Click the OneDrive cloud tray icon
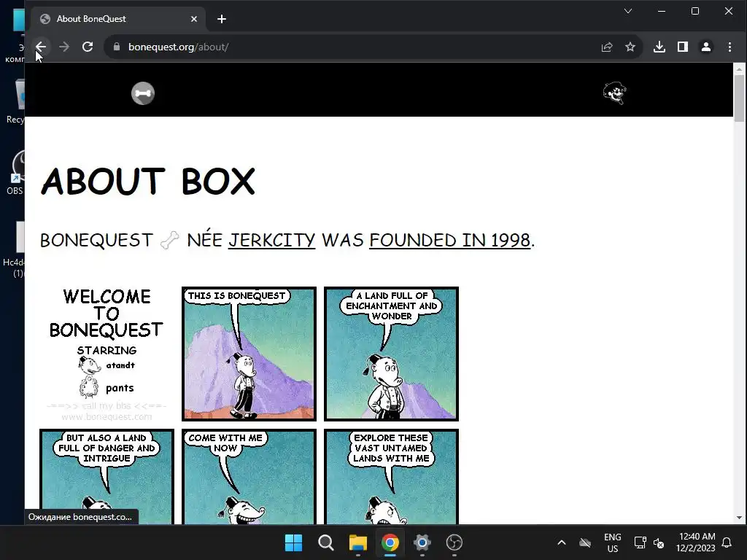Screen dimensions: 747x560 (x=585, y=542)
